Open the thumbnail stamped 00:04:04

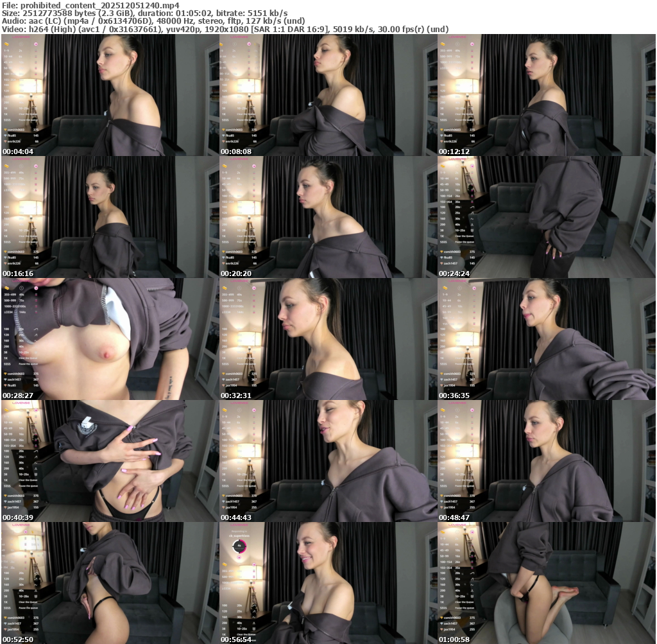(110, 95)
